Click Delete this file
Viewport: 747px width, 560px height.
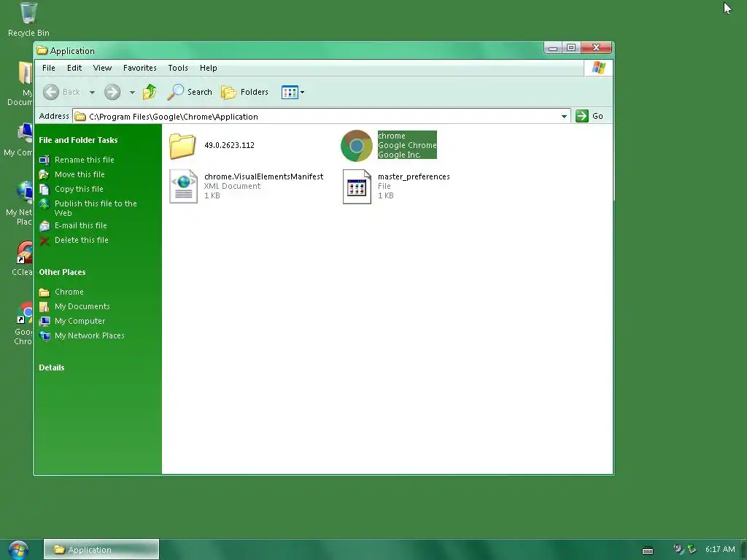[x=82, y=240]
